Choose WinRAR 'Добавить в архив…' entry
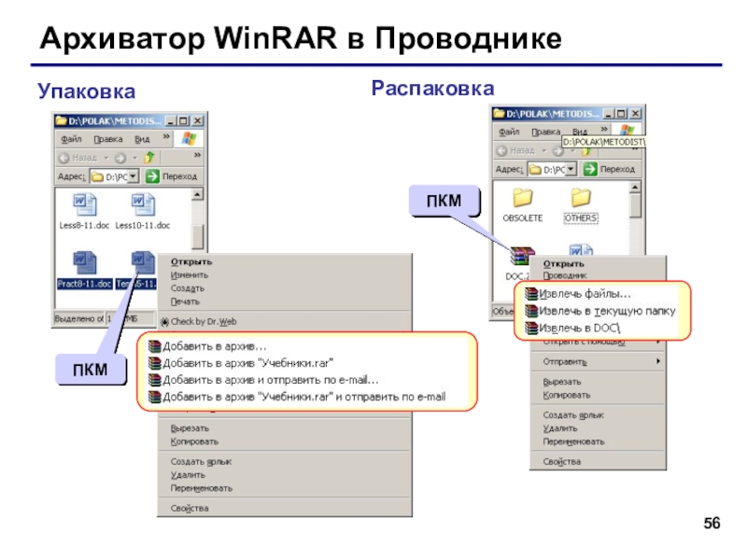747x560 pixels. pos(206,346)
